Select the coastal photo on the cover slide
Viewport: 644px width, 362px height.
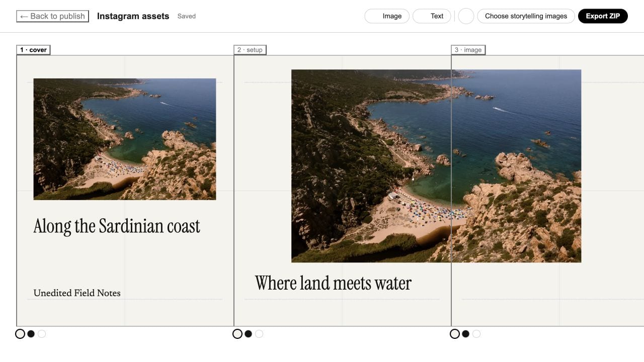(125, 139)
